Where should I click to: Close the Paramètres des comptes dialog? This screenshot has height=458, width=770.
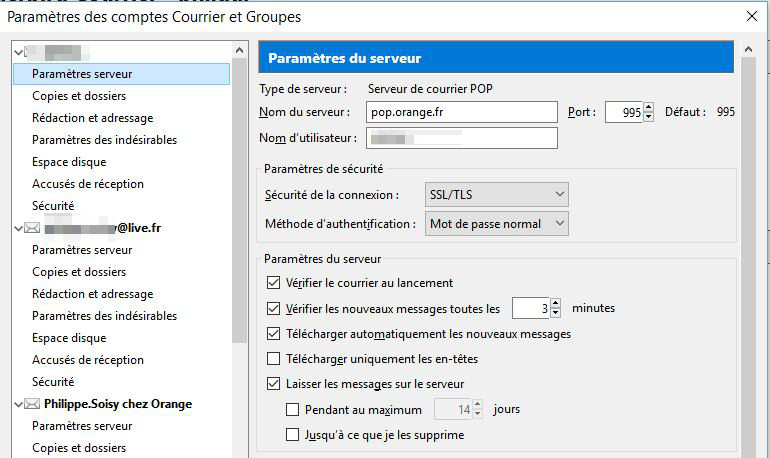(x=751, y=16)
